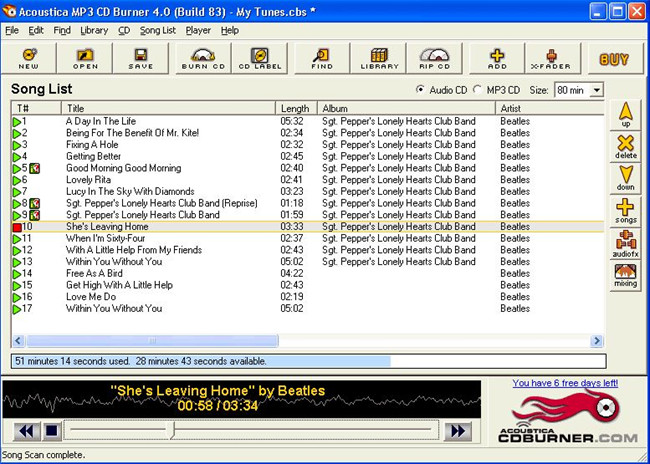Select the Audio CD radio button
650x464 pixels.
[421, 90]
